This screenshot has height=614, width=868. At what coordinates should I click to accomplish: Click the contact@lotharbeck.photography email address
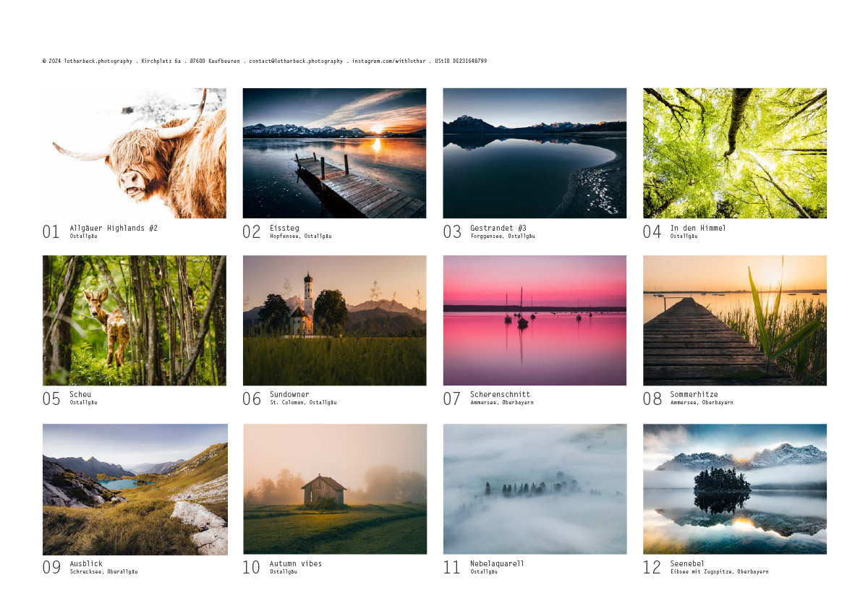[296, 61]
